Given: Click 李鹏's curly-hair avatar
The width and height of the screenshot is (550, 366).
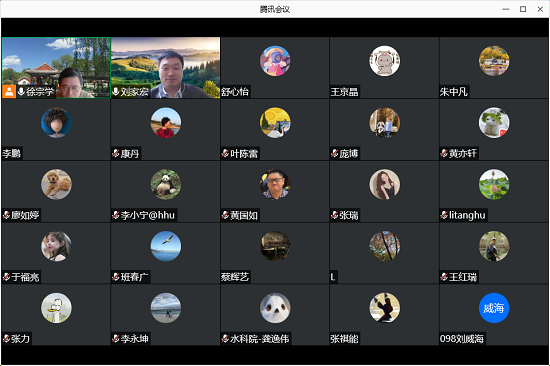Looking at the screenshot, I should 56,122.
